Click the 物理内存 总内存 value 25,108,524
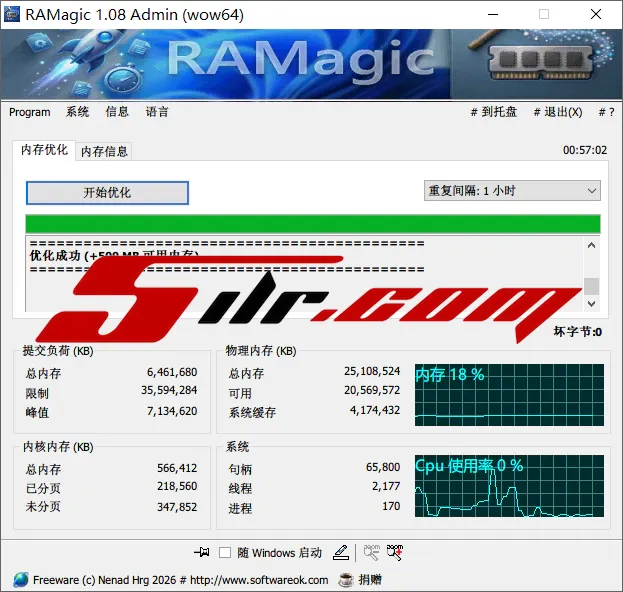This screenshot has width=623, height=592. click(372, 371)
